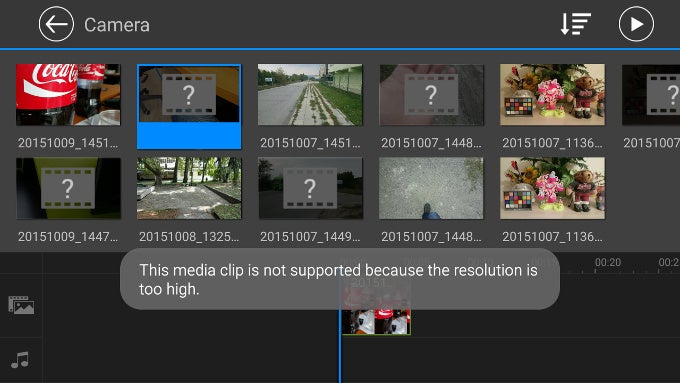
Task: Select the video and photo track icon
Action: pos(21,305)
